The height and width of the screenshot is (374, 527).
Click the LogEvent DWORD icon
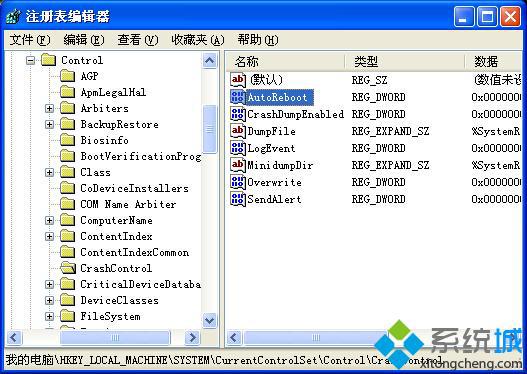point(238,148)
